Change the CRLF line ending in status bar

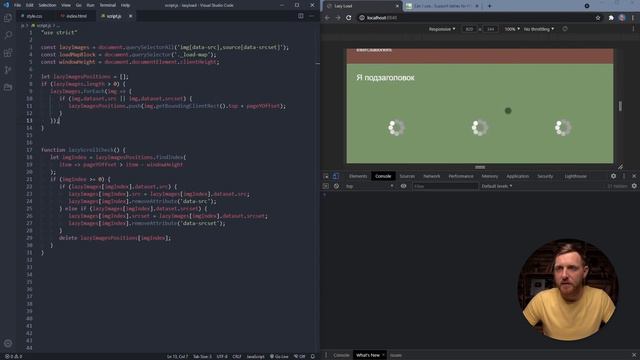[x=237, y=356]
